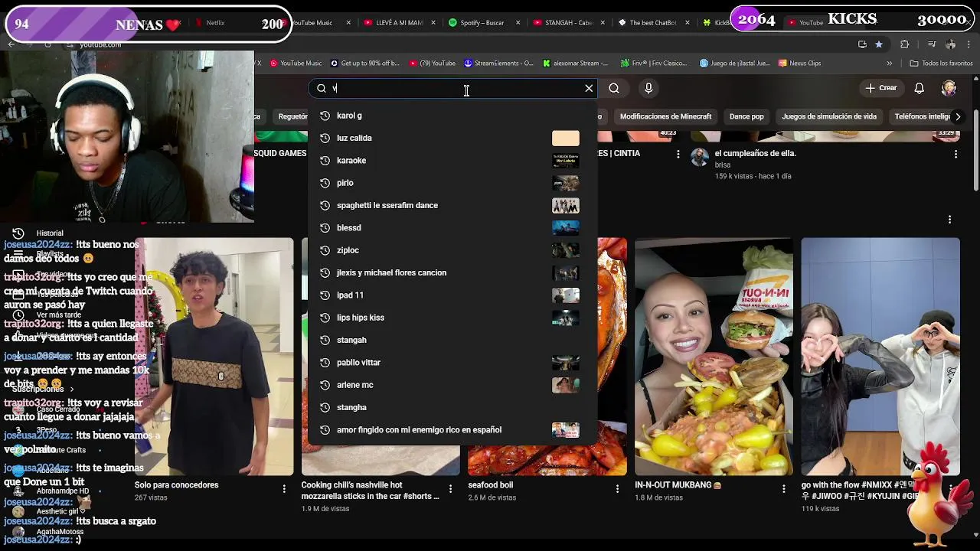Open the account avatar menu

[x=949, y=88]
